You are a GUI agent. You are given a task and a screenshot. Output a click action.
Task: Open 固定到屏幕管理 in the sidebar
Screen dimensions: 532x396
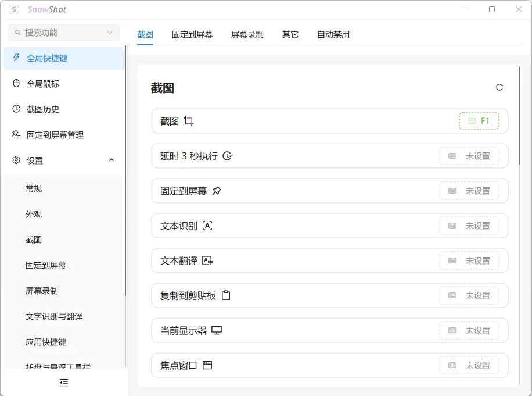[63, 135]
